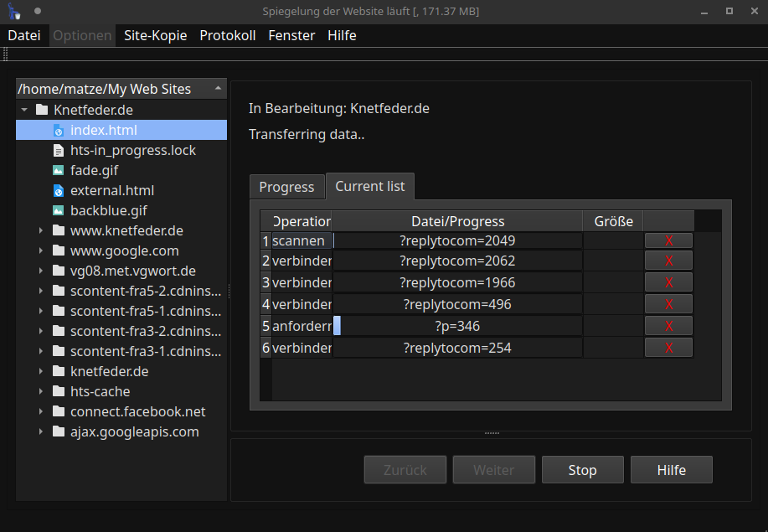768x532 pixels.
Task: Collapse the Knetfeder.de tree node
Action: 24,111
